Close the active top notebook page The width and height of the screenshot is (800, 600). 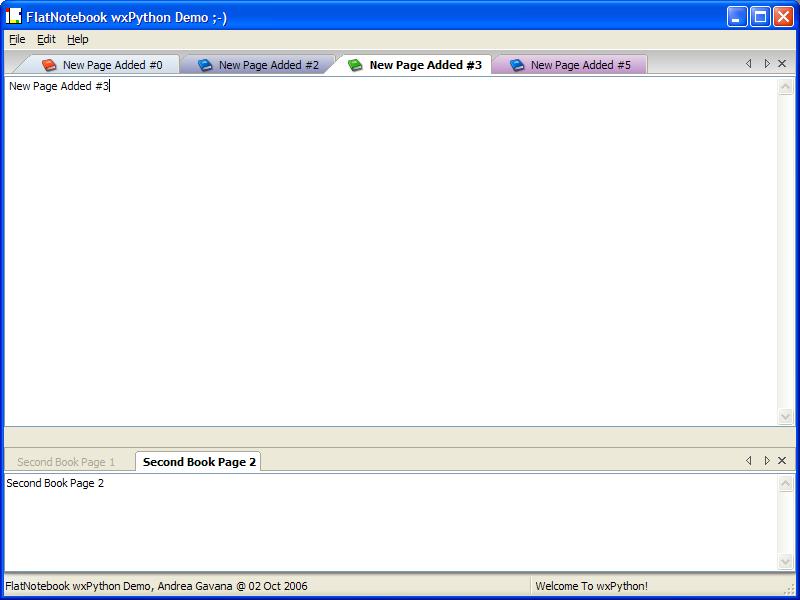pos(782,64)
